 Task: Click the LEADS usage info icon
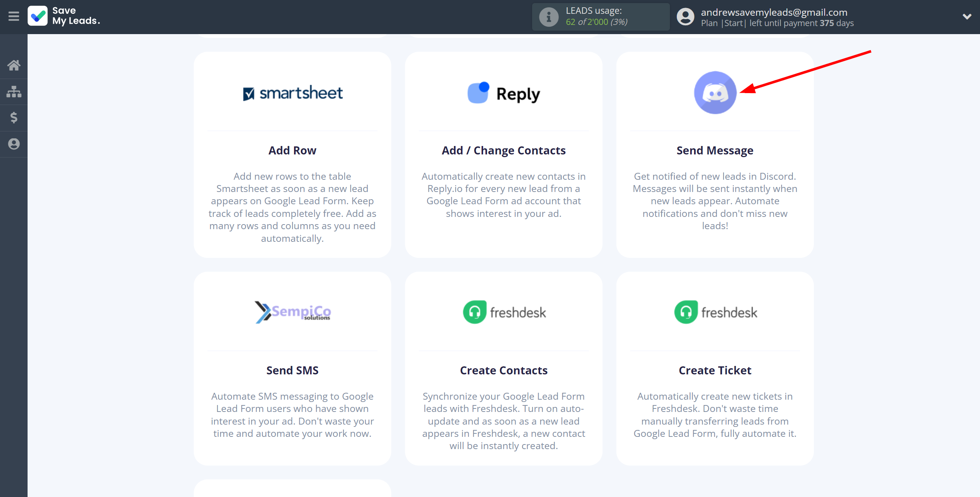[549, 17]
